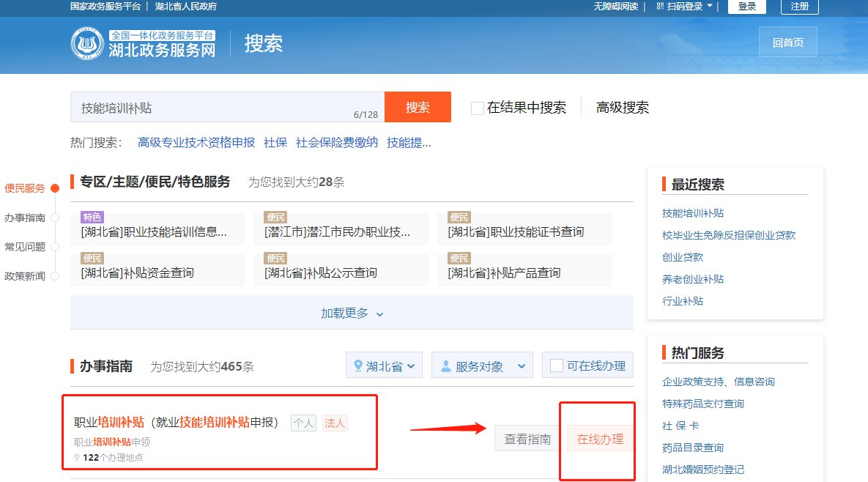Click the QR code scan login icon
The height and width of the screenshot is (482, 868).
(660, 7)
